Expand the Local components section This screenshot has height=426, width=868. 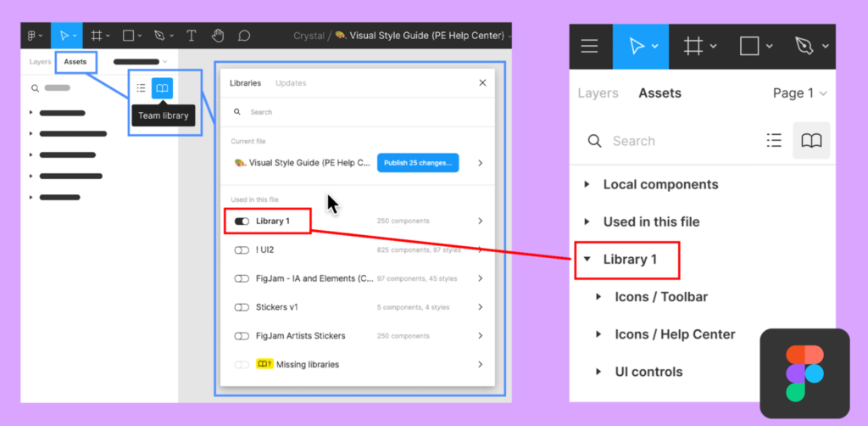587,184
